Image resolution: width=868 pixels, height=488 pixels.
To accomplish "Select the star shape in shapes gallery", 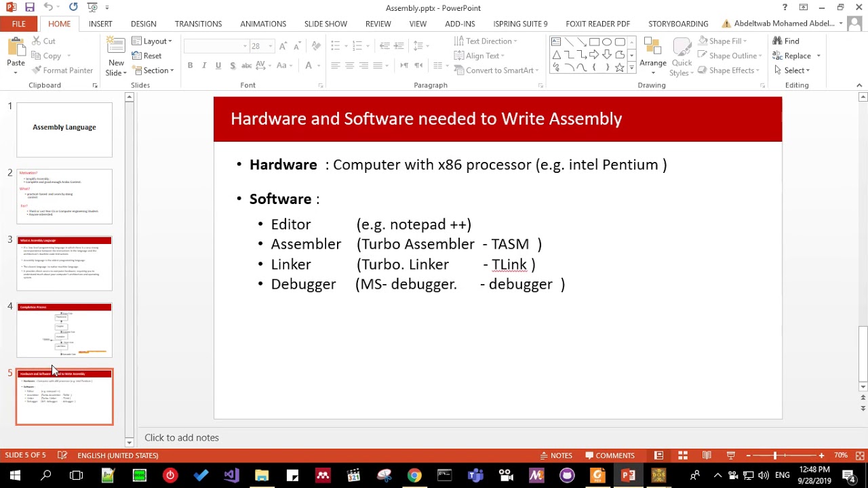I will tap(619, 68).
